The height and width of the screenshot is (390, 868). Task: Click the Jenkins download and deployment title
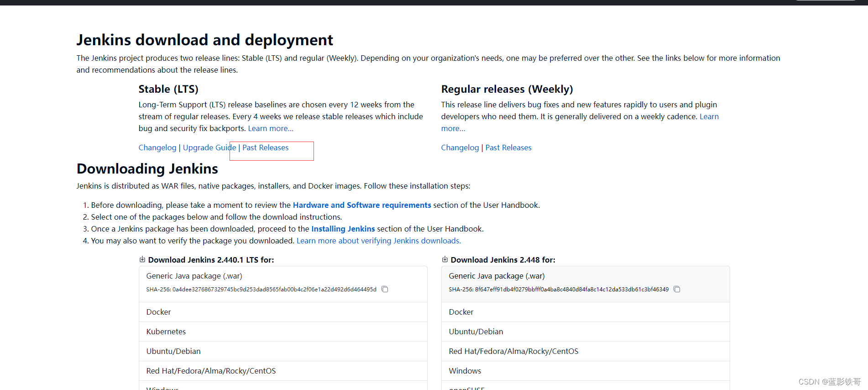205,40
